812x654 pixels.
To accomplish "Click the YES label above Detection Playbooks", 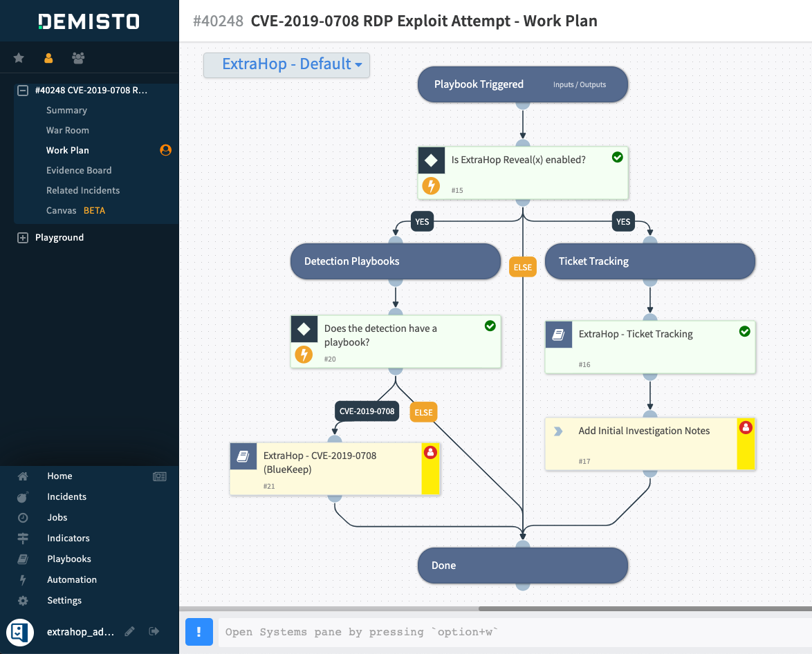I will pos(422,222).
